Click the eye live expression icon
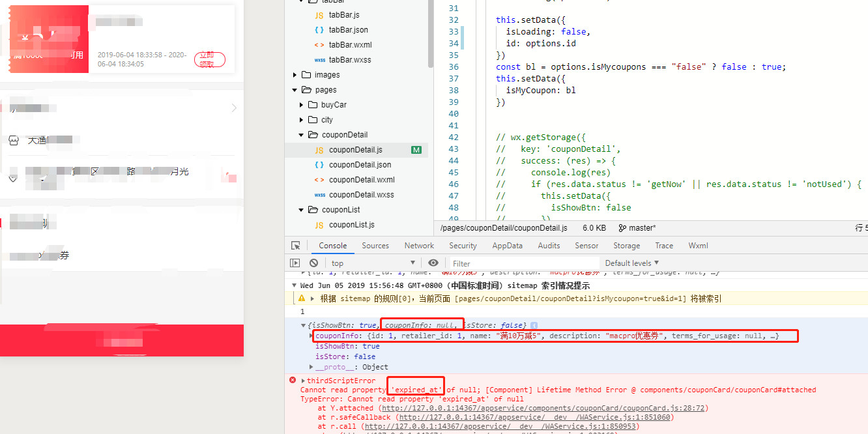The width and height of the screenshot is (868, 434). (433, 263)
